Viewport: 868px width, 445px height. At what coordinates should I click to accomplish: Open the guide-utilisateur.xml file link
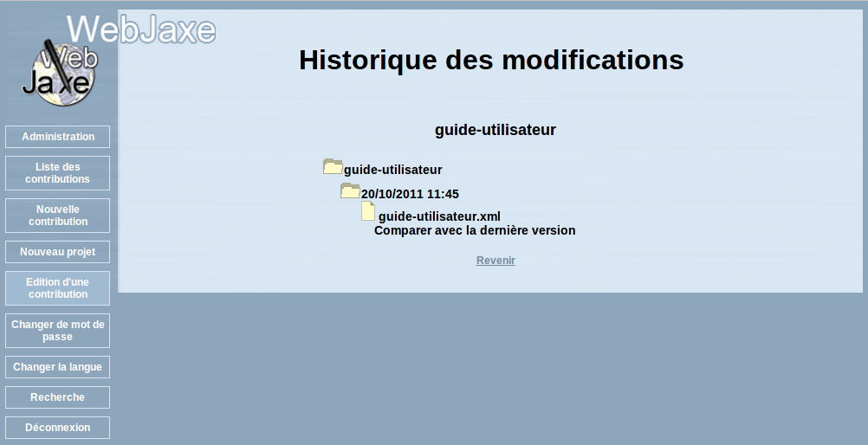tap(439, 216)
